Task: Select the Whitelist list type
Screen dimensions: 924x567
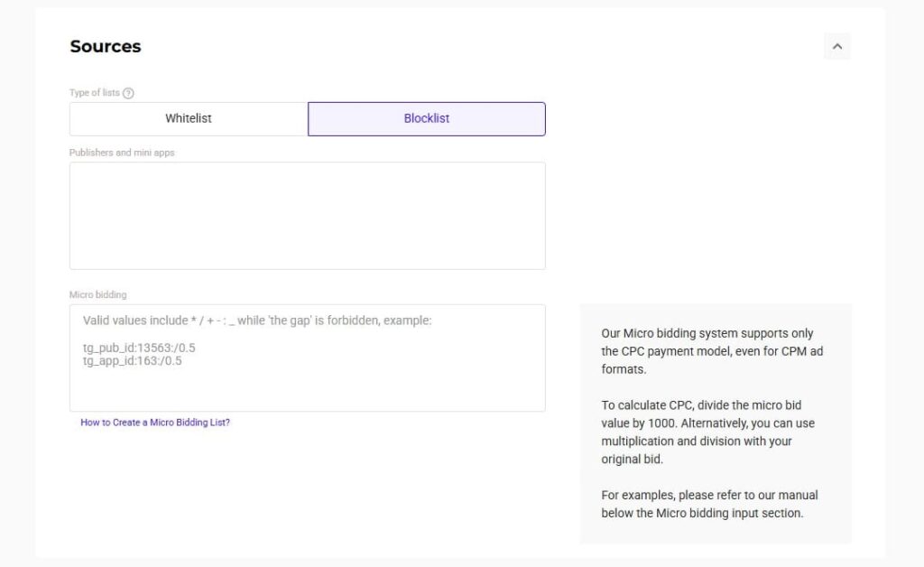Action: tap(189, 118)
